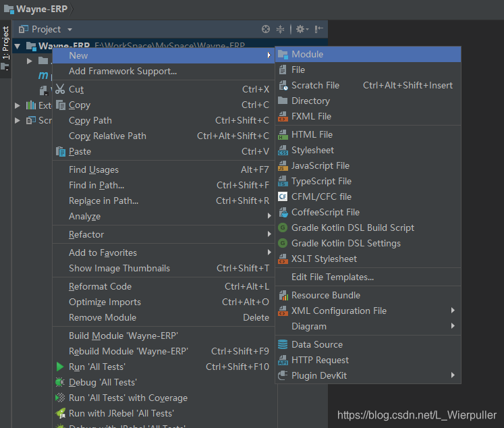Click the Gradle Kotlin DSL Settings icon
Screen dimensions: 504x428
[283, 243]
